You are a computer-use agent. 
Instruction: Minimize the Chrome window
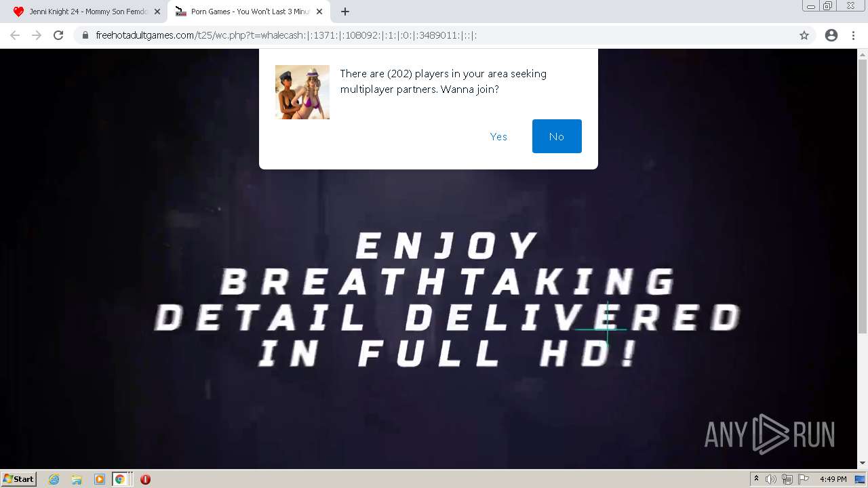tap(810, 6)
